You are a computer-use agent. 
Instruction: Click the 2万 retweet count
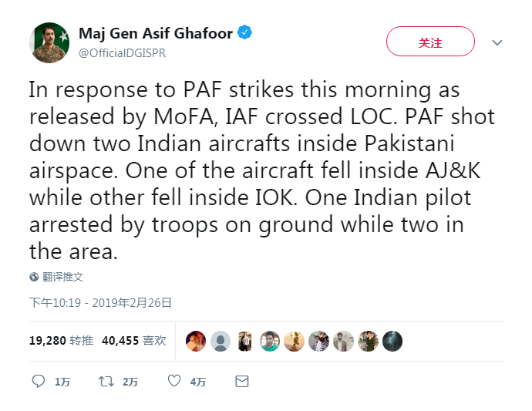click(130, 382)
